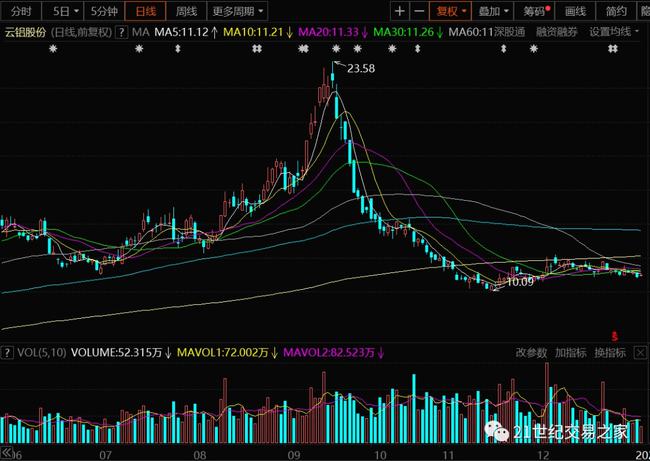650x461 pixels.
Task: Select the 日线 daily chart tab
Action: click(x=146, y=11)
